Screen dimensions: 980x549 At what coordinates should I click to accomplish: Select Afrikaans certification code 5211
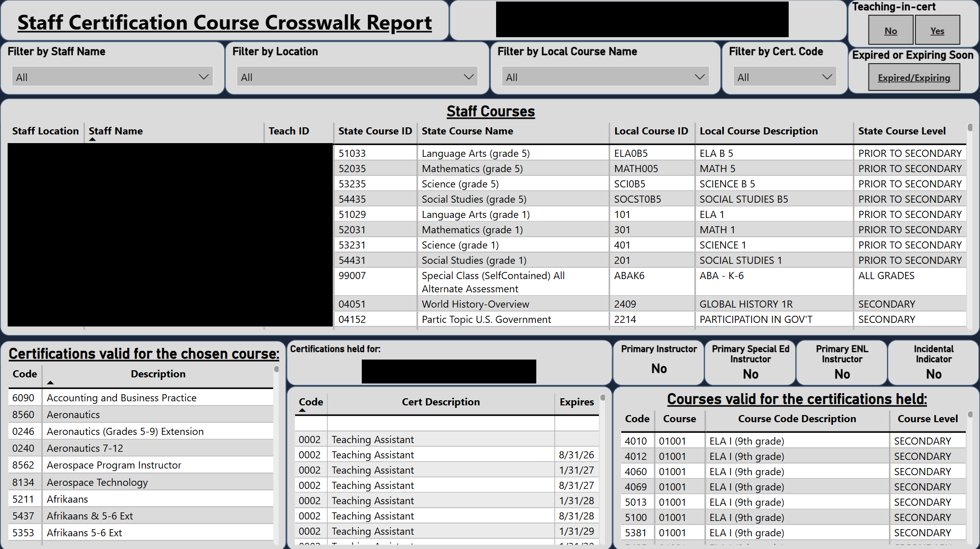coord(23,499)
